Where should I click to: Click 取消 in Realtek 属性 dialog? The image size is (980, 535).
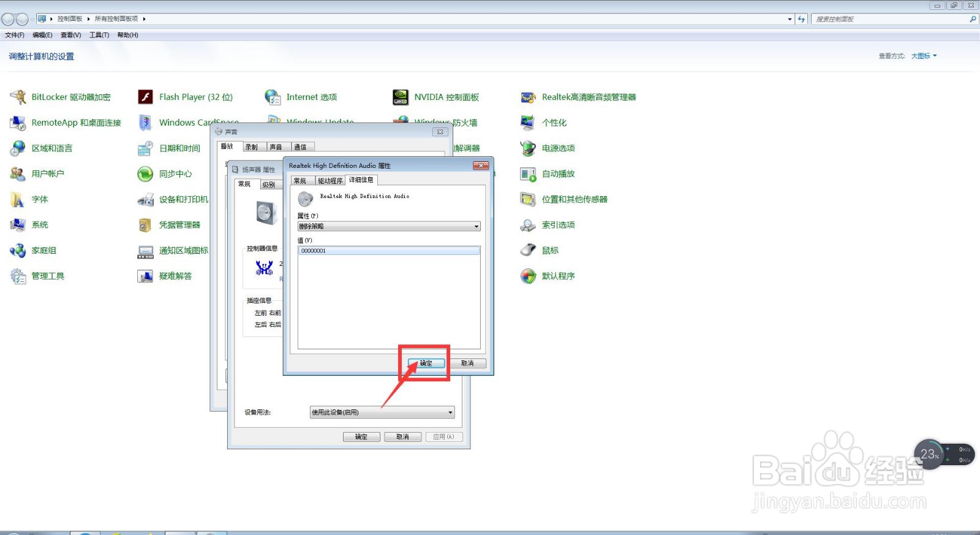pyautogui.click(x=467, y=363)
